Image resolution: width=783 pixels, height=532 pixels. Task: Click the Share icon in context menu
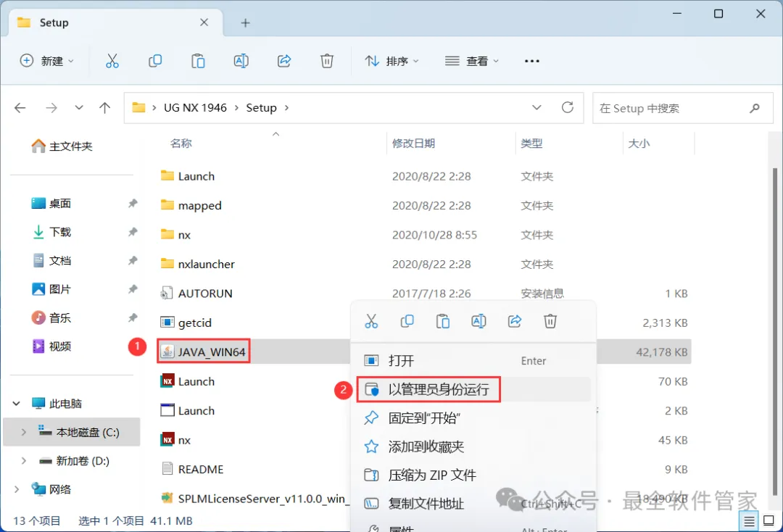tap(514, 321)
